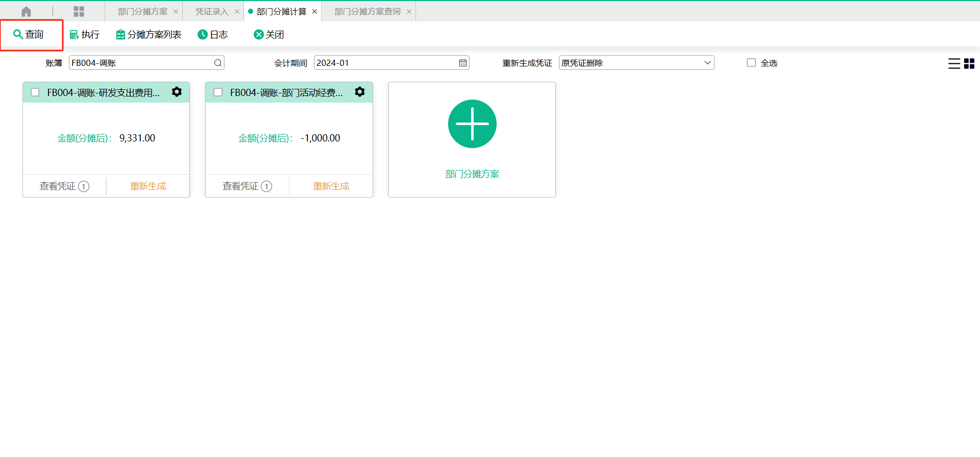Click FB004-调账-研发支出费用 card title
Viewport: 980px width, 457px height.
[104, 92]
